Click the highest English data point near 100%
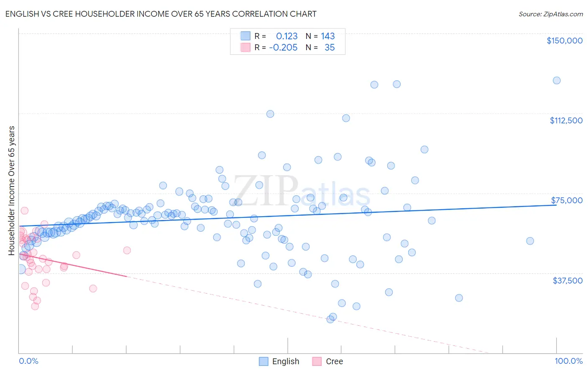Viewport: 588px width, 373px height. tap(557, 80)
